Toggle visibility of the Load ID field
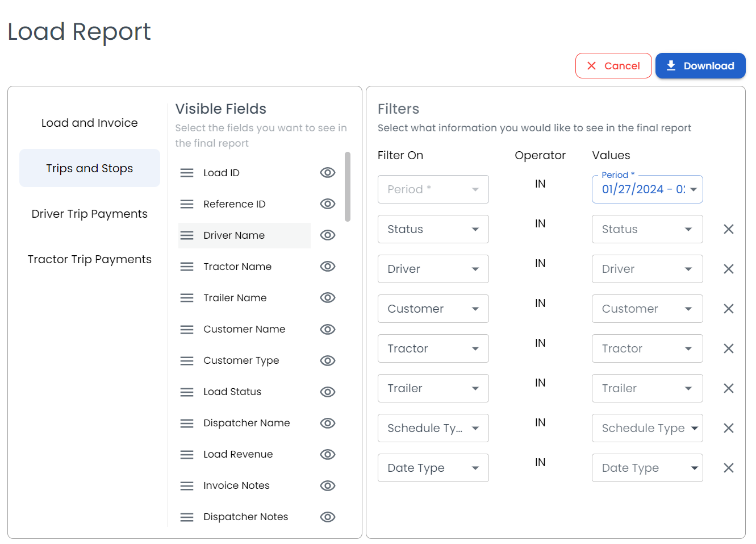756x544 pixels. [328, 172]
